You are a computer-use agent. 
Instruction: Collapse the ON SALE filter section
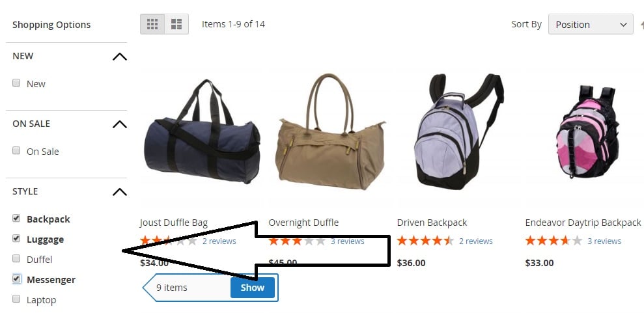(120, 124)
